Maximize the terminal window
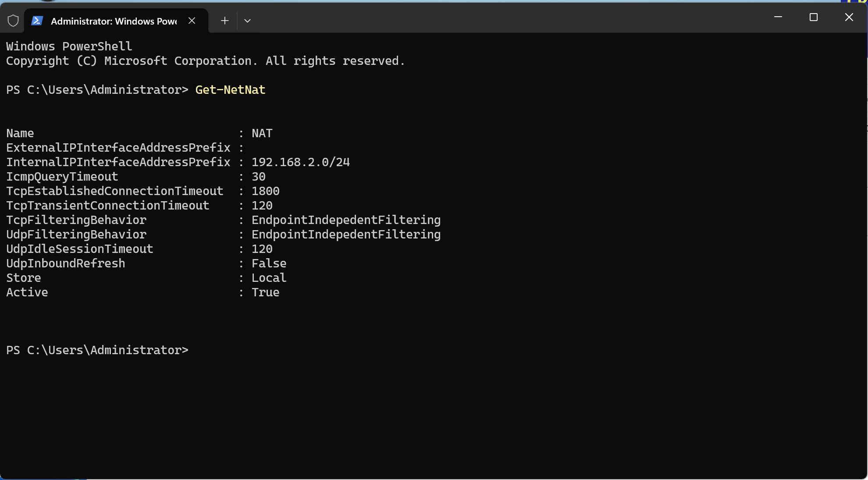 pos(814,17)
